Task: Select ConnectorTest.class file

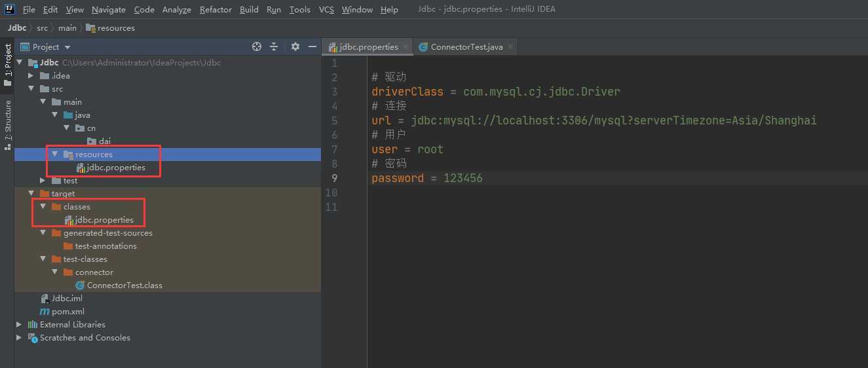Action: tap(124, 285)
